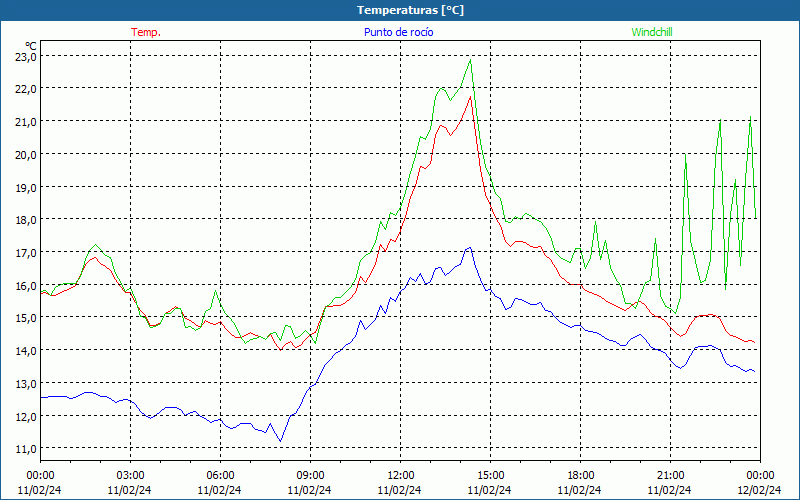Viewport: 800px width, 500px height.
Task: Click the 18:00 time axis label
Action: 581,476
